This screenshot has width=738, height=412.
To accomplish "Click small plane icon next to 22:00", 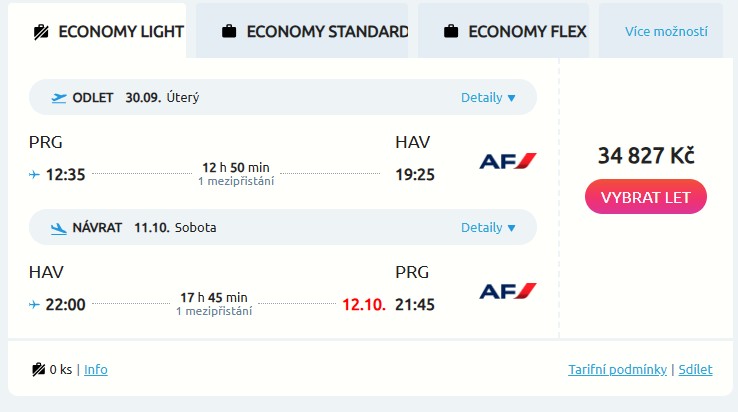I will click(x=35, y=304).
